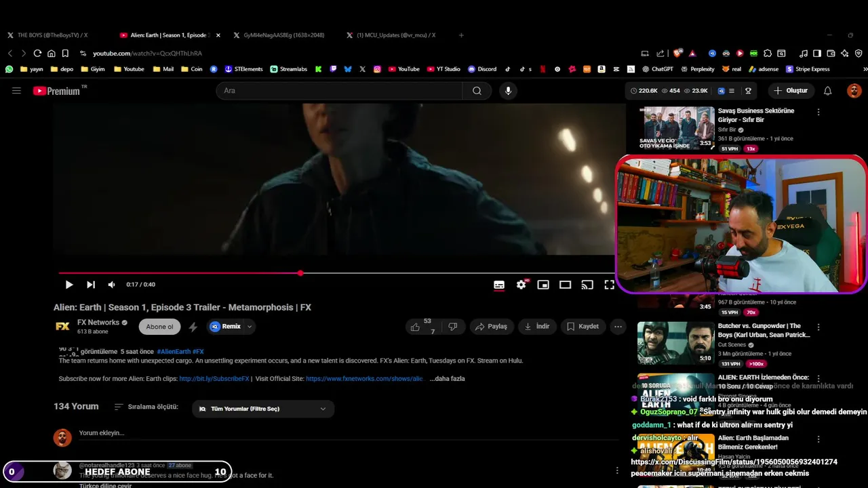This screenshot has height=488, width=868.
Task: Switch to THE BOYS X tab
Action: coord(53,35)
